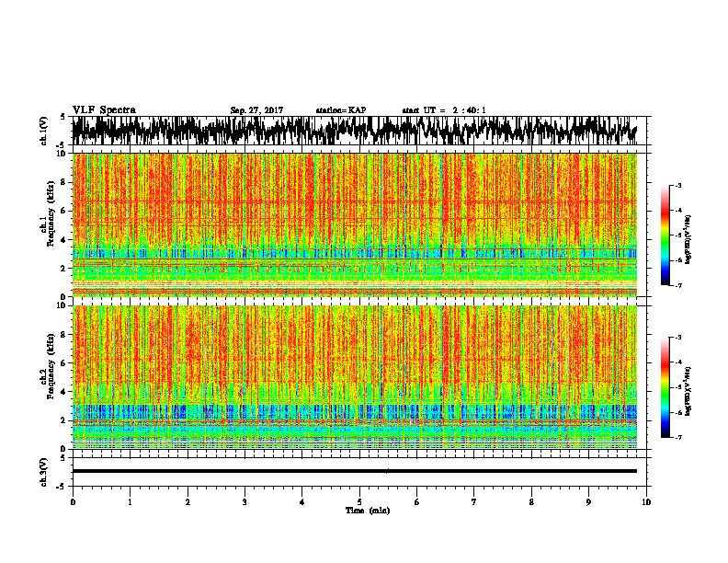Click the ch.1 voltage waveform trace
Image resolution: width=728 pixels, height=563 pixels.
click(x=354, y=131)
